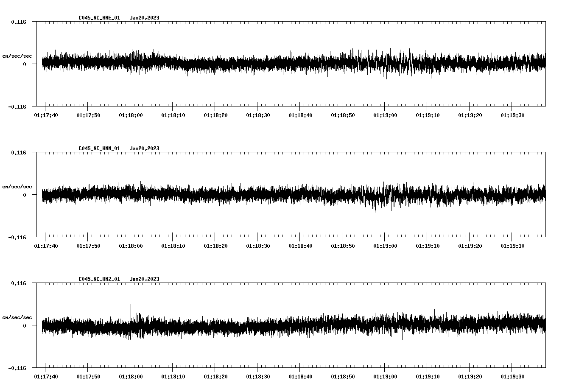576x392 pixels.
Task: Select the 01:18:50 time label under the HNZ plot
Action: tap(343, 377)
